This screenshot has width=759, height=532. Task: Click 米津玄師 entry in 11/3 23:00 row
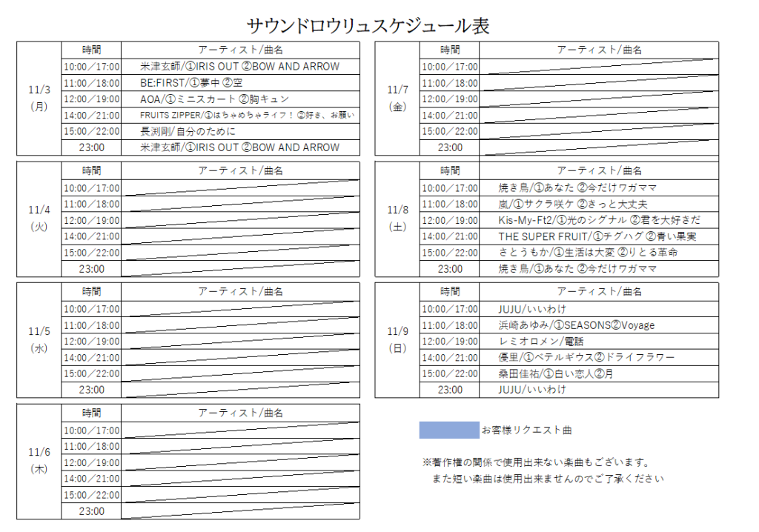tap(239, 147)
